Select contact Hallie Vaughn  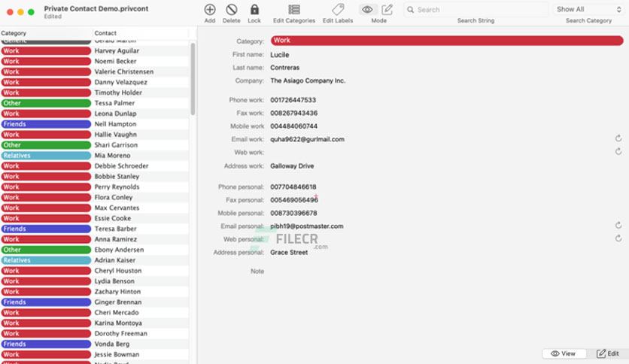tap(116, 135)
